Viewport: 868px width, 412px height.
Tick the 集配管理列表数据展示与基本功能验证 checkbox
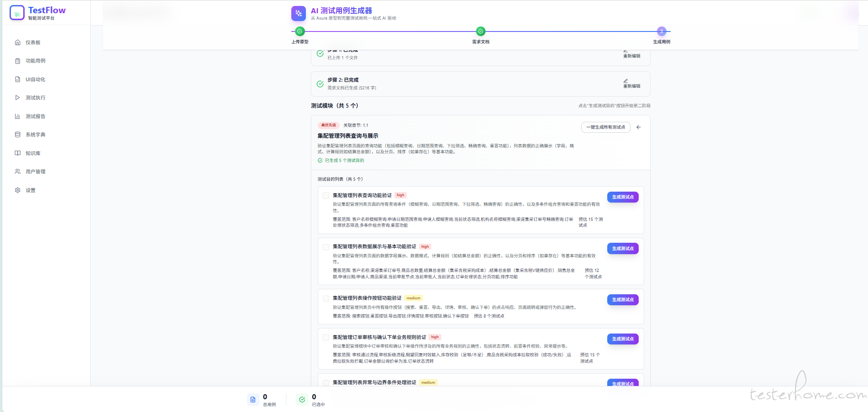click(326, 247)
